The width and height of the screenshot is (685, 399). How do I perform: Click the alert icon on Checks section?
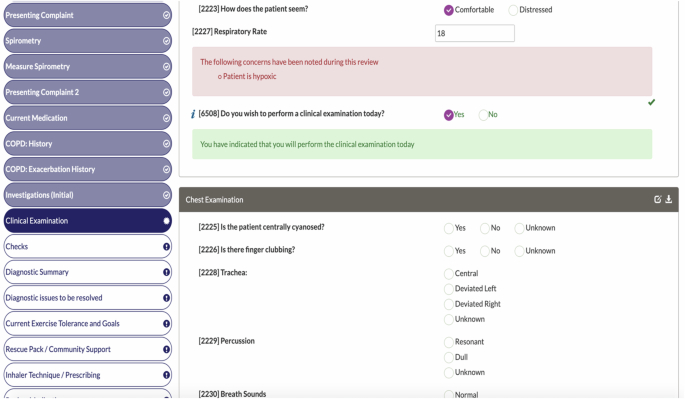pyautogui.click(x=166, y=246)
